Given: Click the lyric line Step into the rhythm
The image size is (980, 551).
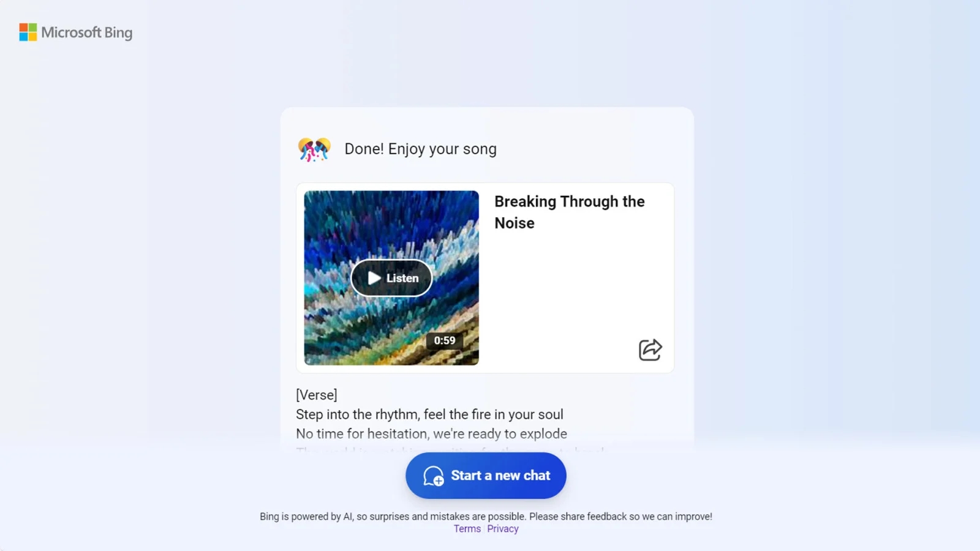Looking at the screenshot, I should point(429,414).
